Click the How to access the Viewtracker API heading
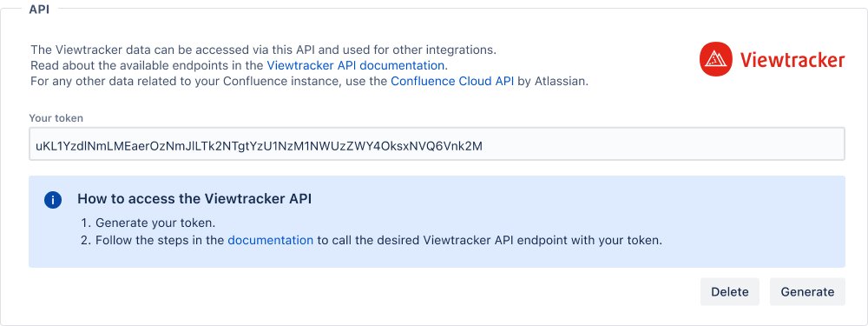This screenshot has height=326, width=868. (194, 199)
